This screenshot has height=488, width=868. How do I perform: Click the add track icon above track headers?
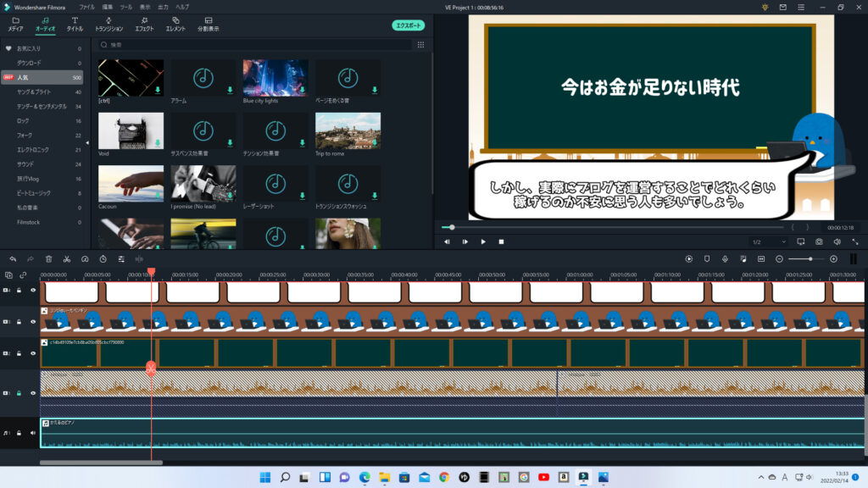(x=8, y=275)
